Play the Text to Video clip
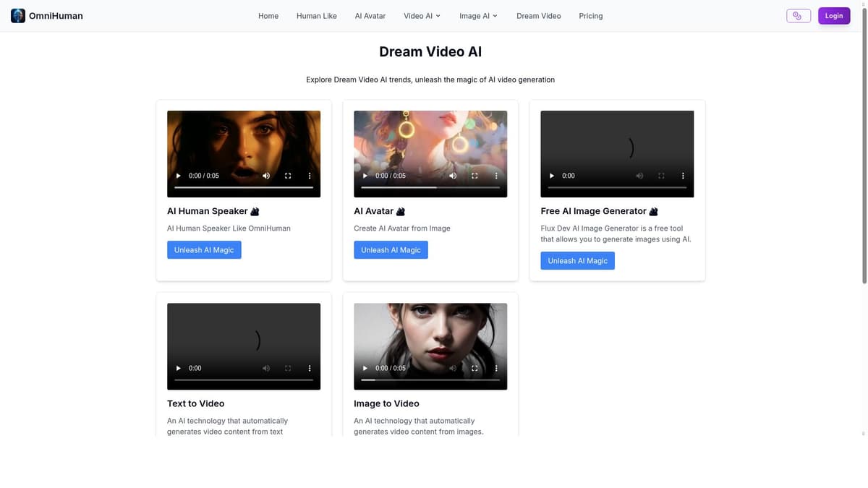The width and height of the screenshot is (868, 488). 179,368
